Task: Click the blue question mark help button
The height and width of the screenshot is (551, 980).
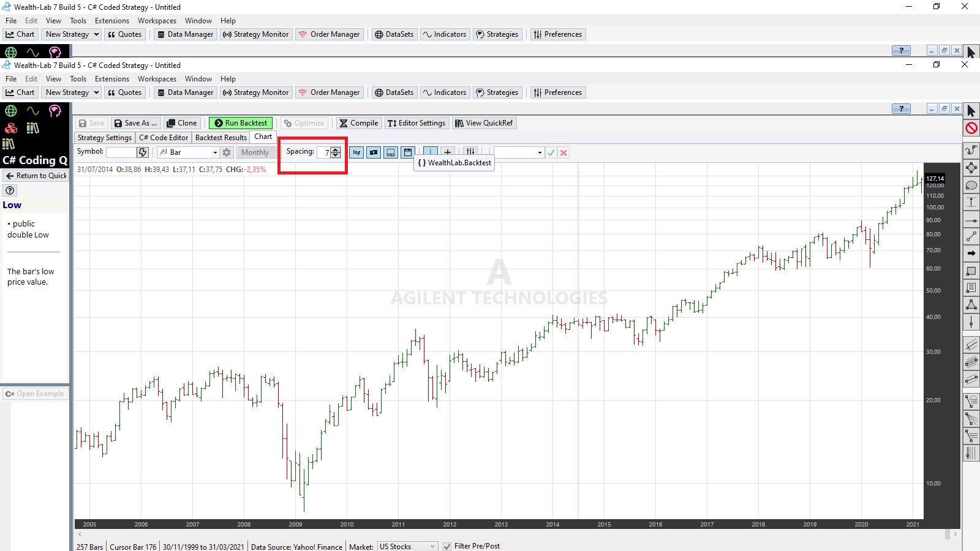Action: [901, 109]
